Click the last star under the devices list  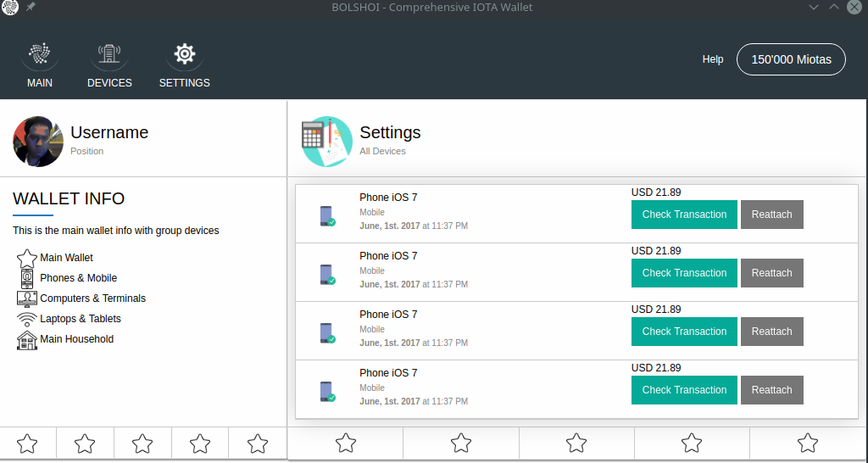808,443
